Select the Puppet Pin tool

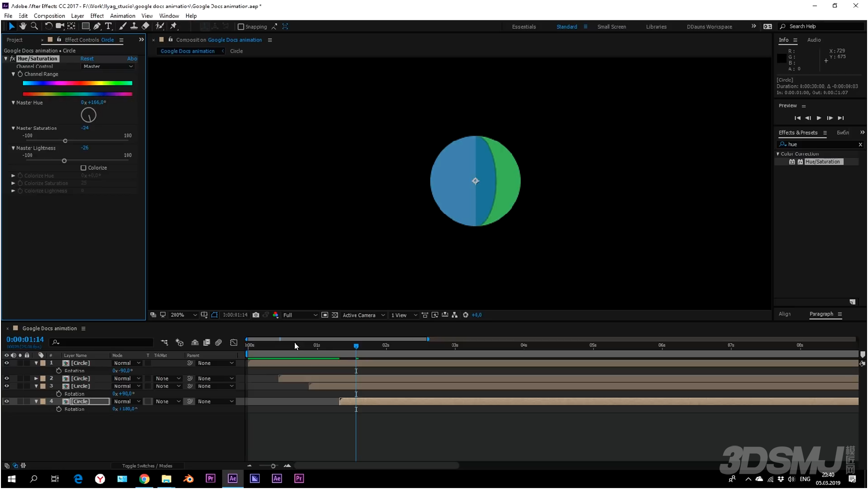174,26
